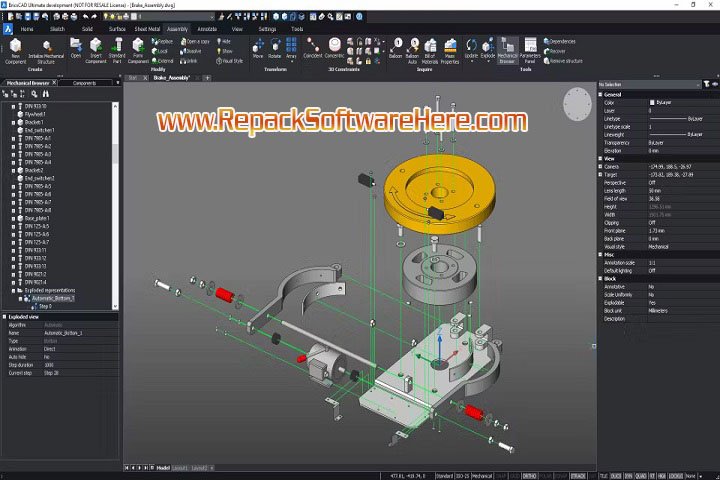
Task: Click the Remove structure button
Action: pos(563,61)
